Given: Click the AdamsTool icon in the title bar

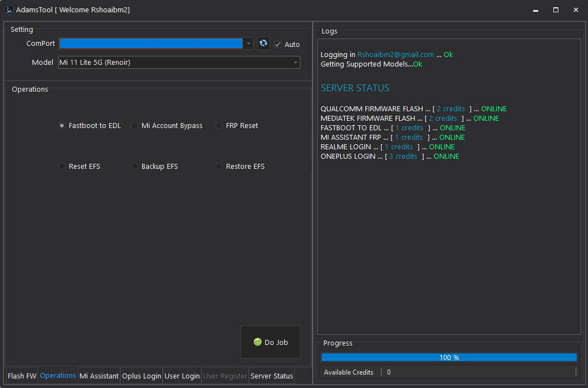Looking at the screenshot, I should pyautogui.click(x=8, y=10).
